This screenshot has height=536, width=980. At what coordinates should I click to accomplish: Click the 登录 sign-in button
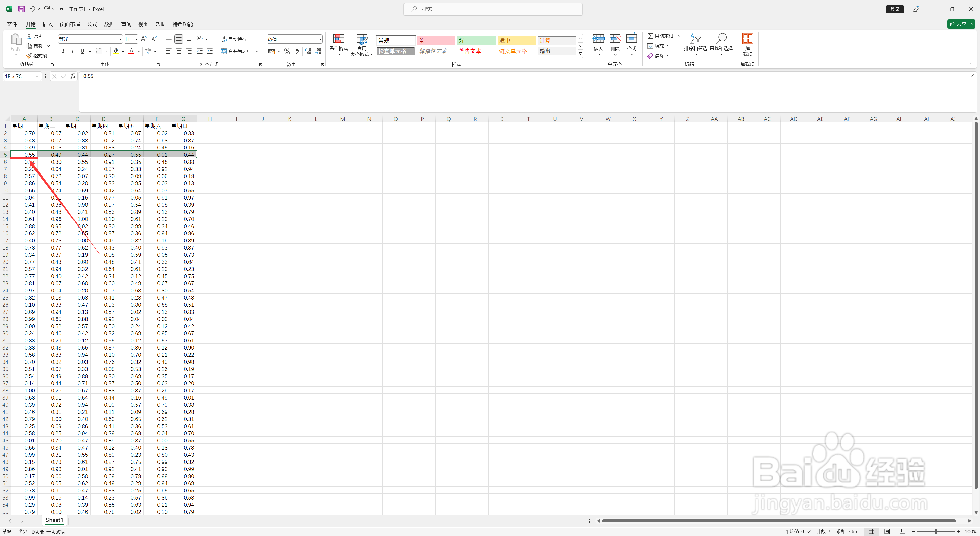895,9
